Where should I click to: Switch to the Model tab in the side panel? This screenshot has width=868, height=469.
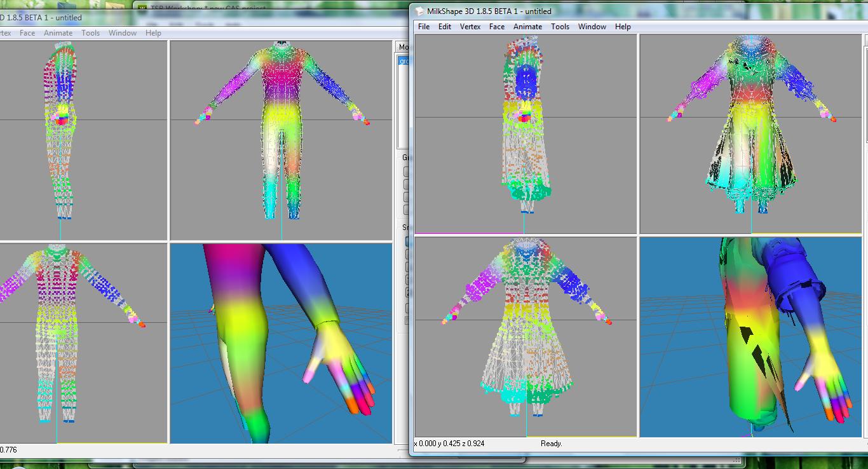click(x=403, y=47)
